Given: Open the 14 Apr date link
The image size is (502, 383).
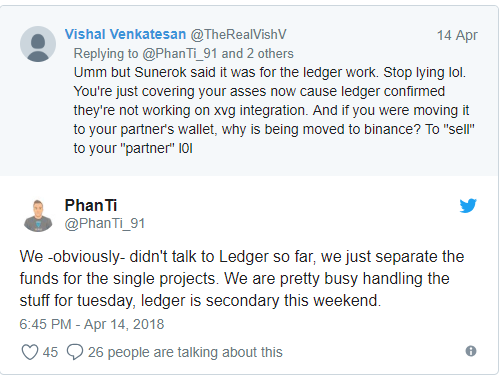Looking at the screenshot, I should pyautogui.click(x=457, y=35).
